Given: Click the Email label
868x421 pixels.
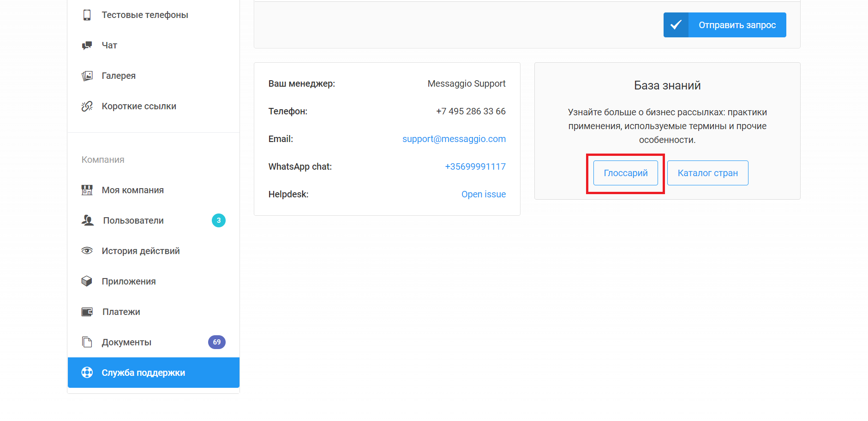Looking at the screenshot, I should pyautogui.click(x=281, y=139).
